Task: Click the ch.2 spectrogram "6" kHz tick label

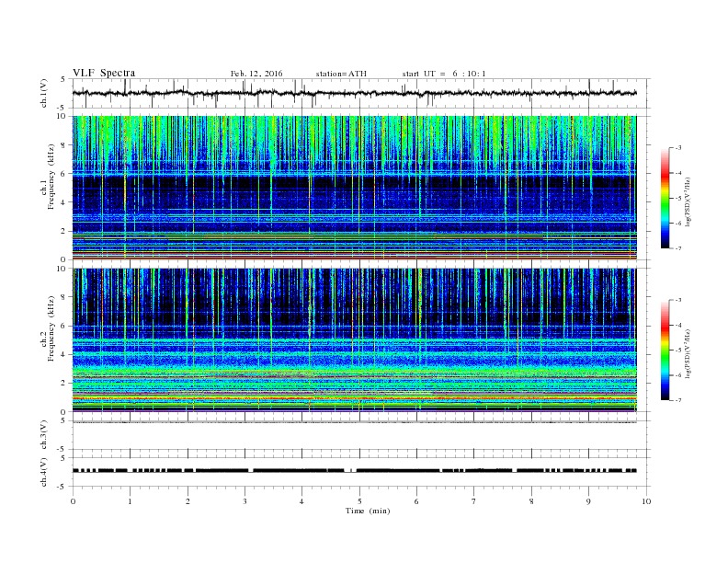Action: point(63,326)
